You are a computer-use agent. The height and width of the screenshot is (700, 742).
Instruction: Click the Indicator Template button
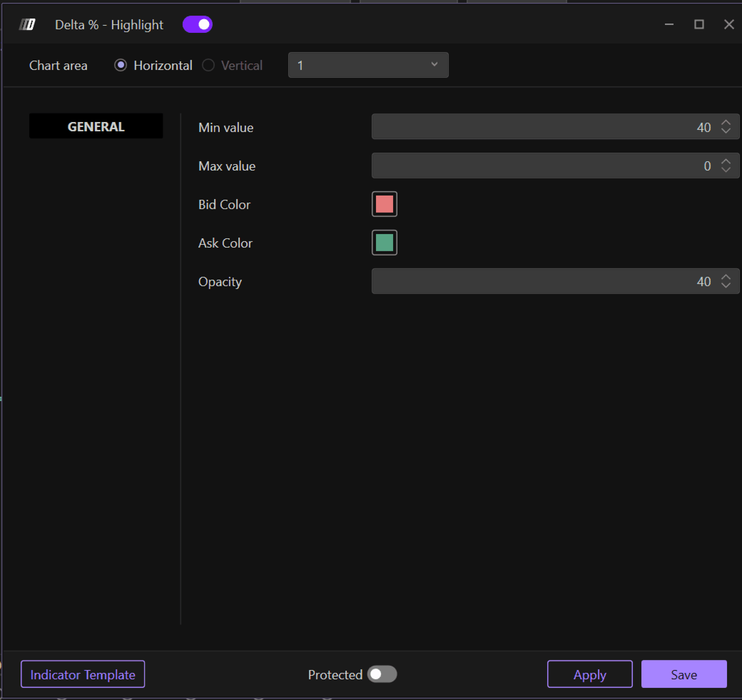pyautogui.click(x=83, y=674)
